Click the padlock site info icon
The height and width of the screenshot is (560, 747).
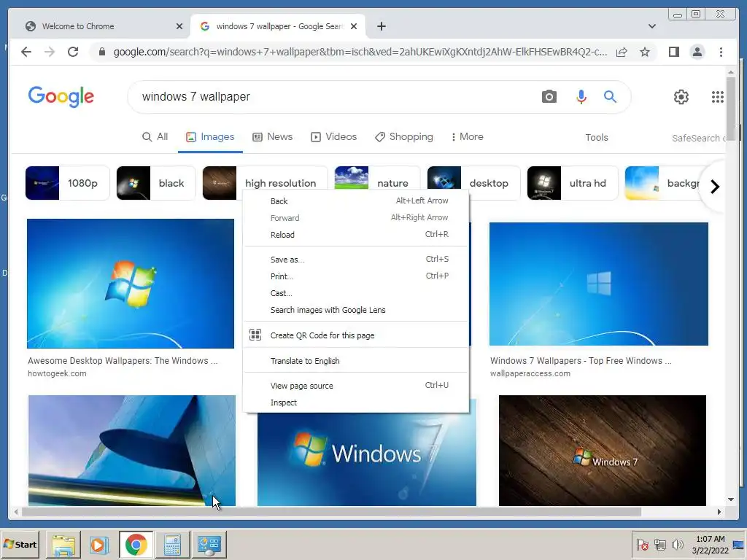(102, 52)
